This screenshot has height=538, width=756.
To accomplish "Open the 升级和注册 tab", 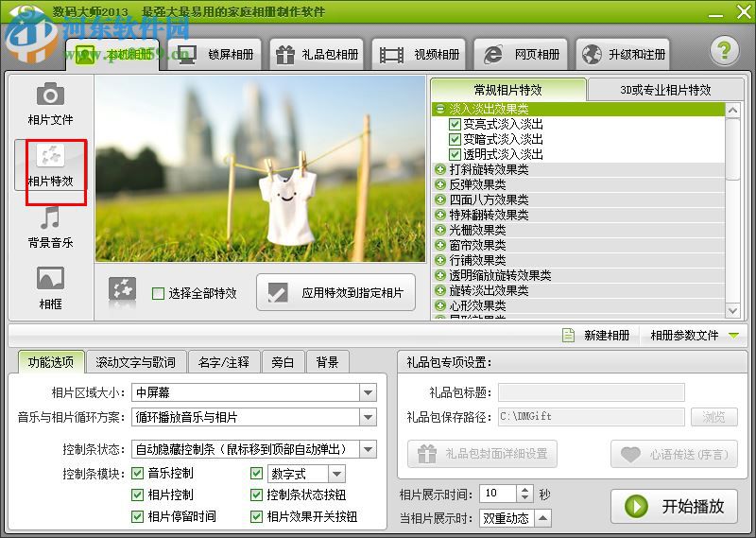I will pos(623,55).
